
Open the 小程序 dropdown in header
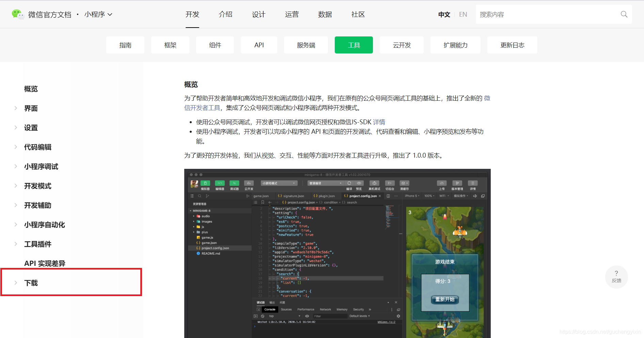[98, 14]
